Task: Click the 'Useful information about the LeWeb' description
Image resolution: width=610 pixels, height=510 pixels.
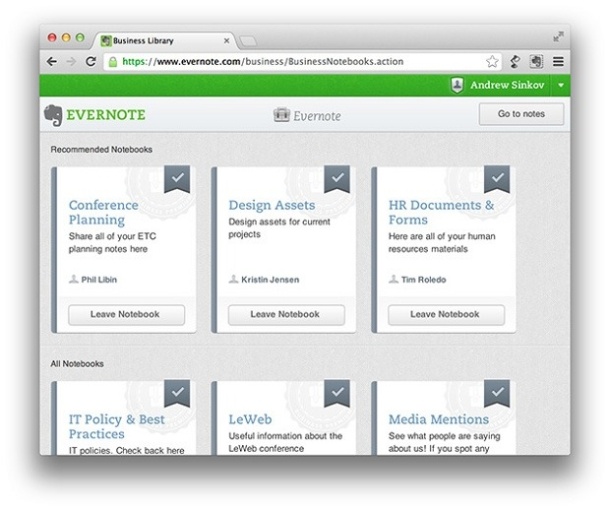Action: (285, 442)
